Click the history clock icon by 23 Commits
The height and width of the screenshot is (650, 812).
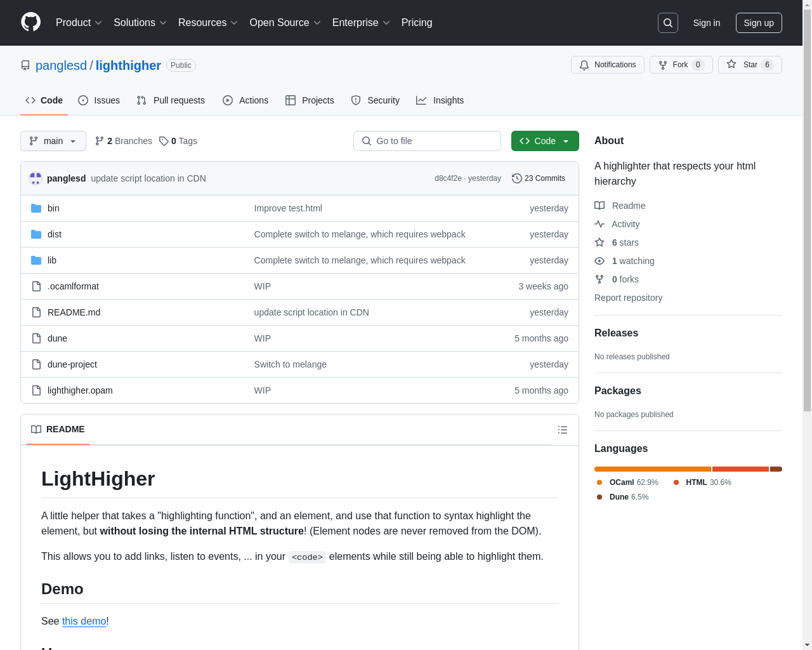click(517, 178)
